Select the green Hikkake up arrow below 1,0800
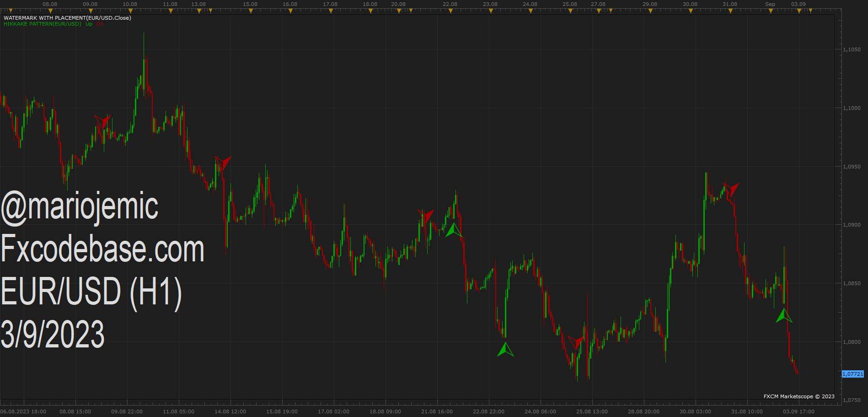The image size is (868, 417). [505, 350]
